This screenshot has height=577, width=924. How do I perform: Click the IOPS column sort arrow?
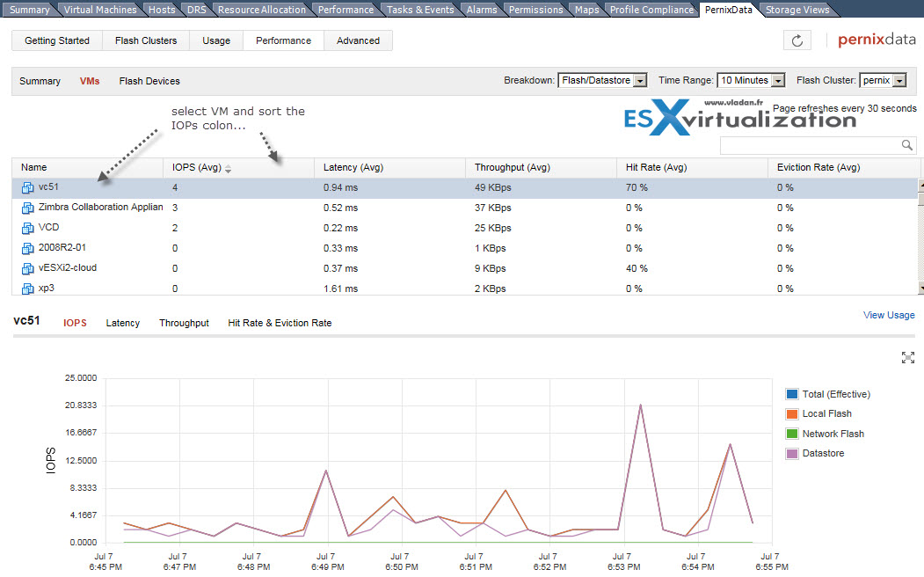[x=228, y=169]
